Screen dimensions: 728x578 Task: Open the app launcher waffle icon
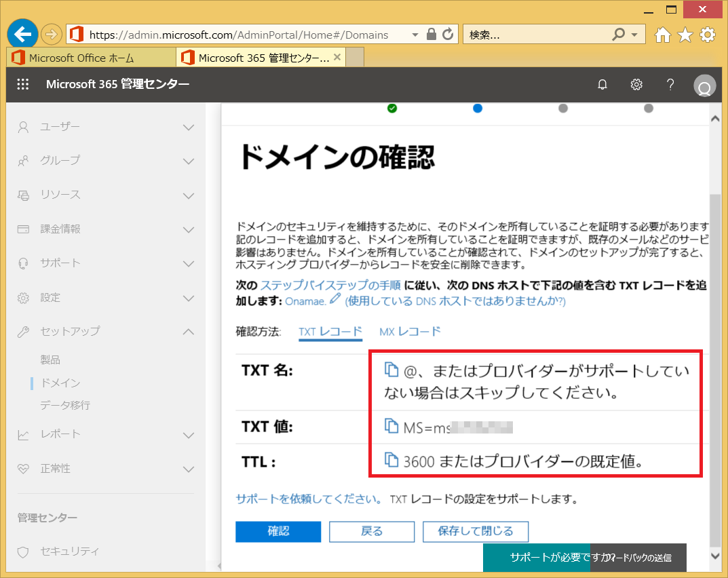point(23,84)
